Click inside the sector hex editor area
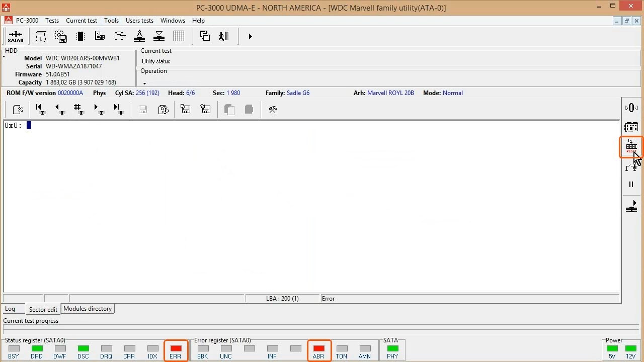Screen dimensions: 644x362 tap(302, 201)
